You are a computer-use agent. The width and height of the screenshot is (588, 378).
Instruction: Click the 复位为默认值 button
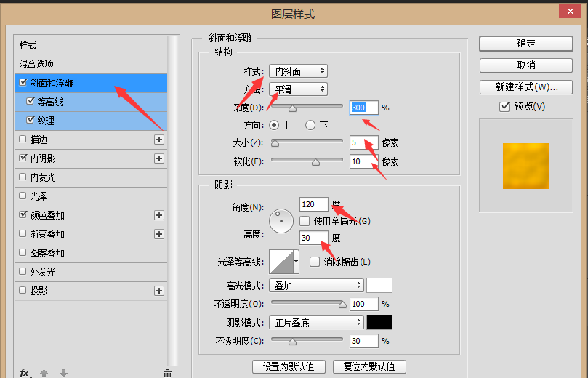point(369,366)
